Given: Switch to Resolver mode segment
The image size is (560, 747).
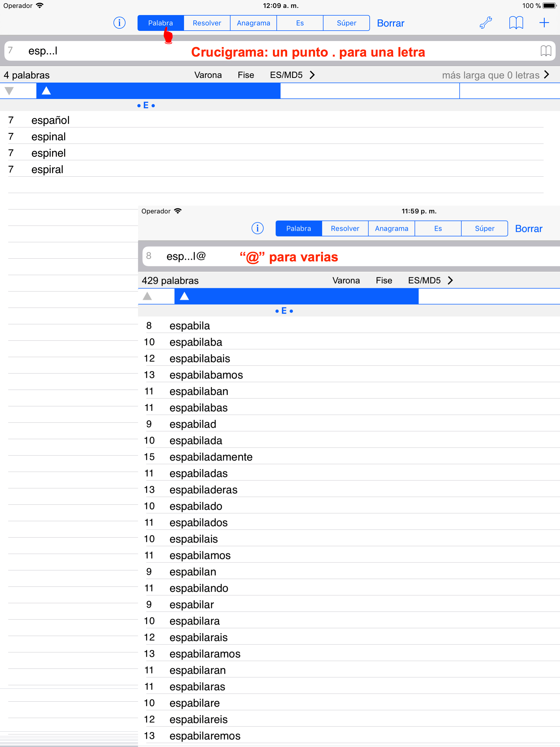Looking at the screenshot, I should (207, 23).
